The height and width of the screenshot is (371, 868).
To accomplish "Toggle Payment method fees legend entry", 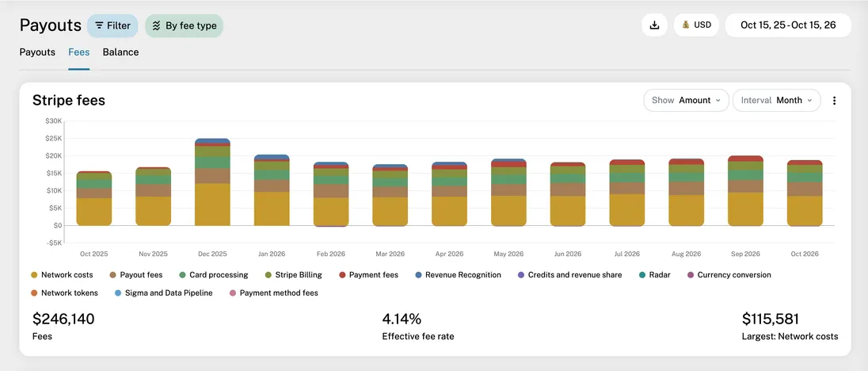I will 273,293.
